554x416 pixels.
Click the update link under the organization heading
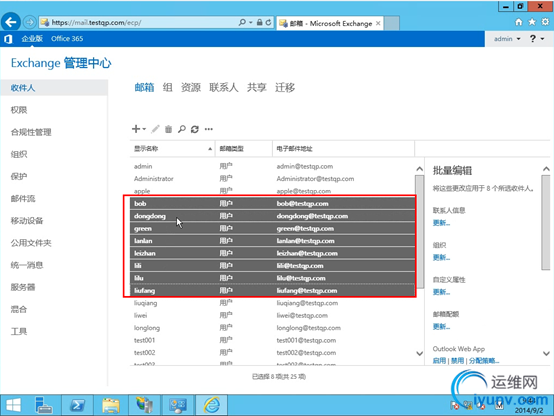click(x=441, y=258)
